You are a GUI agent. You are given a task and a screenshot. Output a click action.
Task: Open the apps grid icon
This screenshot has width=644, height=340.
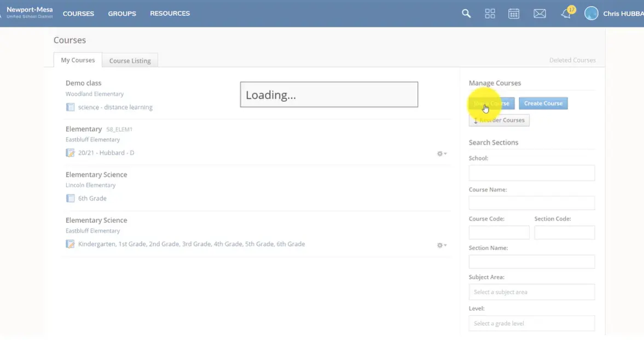click(x=490, y=14)
